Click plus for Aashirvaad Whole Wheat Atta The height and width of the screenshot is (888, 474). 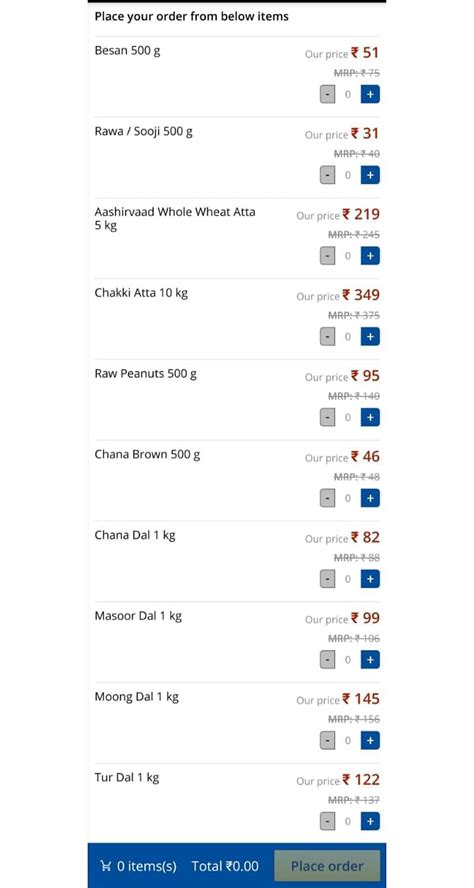tap(370, 256)
